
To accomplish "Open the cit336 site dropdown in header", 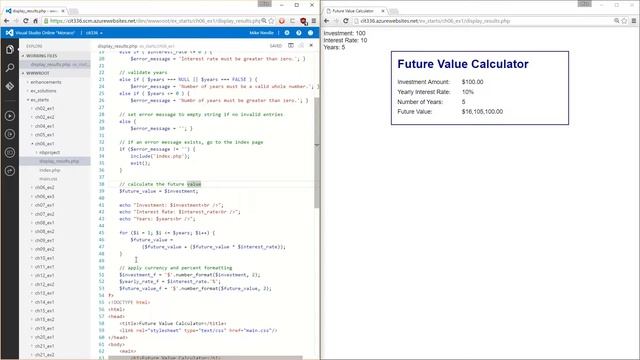I will coord(94,33).
